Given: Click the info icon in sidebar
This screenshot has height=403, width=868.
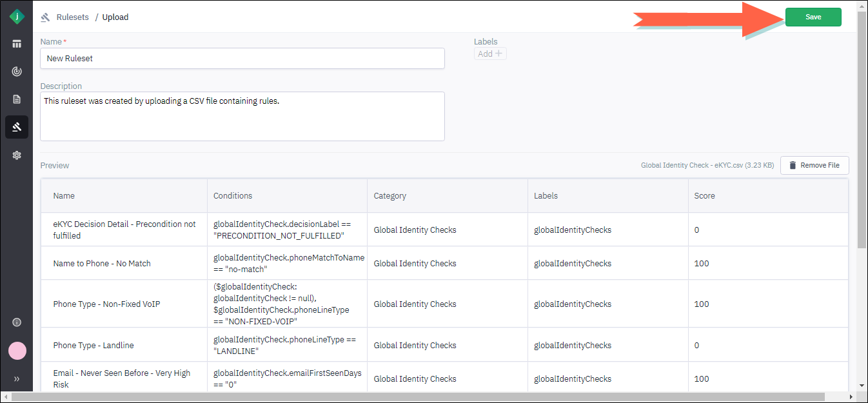Looking at the screenshot, I should coord(17,322).
